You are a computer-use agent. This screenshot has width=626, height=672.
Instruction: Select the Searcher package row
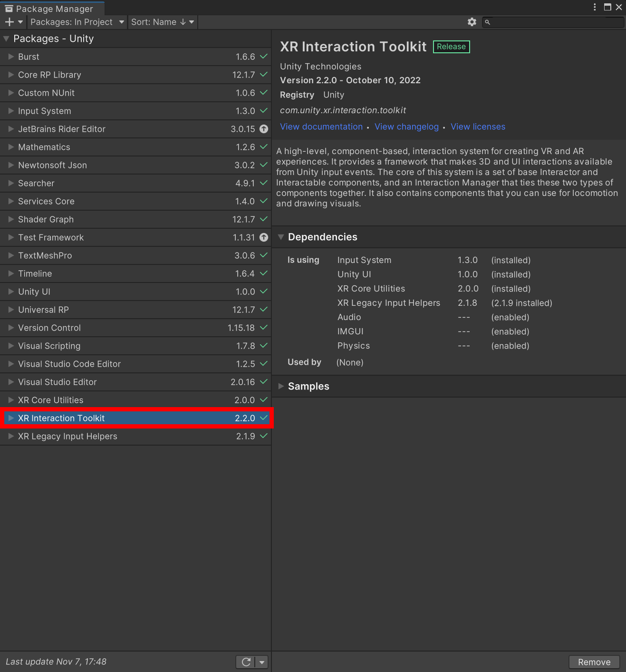135,183
